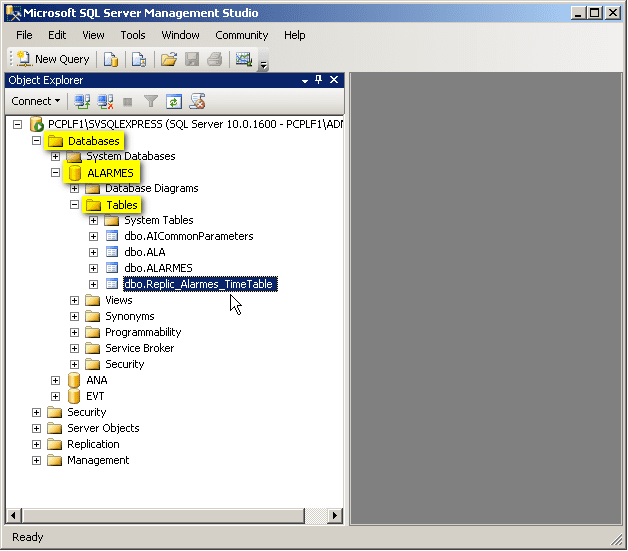Click the Database Engine Query icon
This screenshot has width=628, height=551.
[111, 59]
